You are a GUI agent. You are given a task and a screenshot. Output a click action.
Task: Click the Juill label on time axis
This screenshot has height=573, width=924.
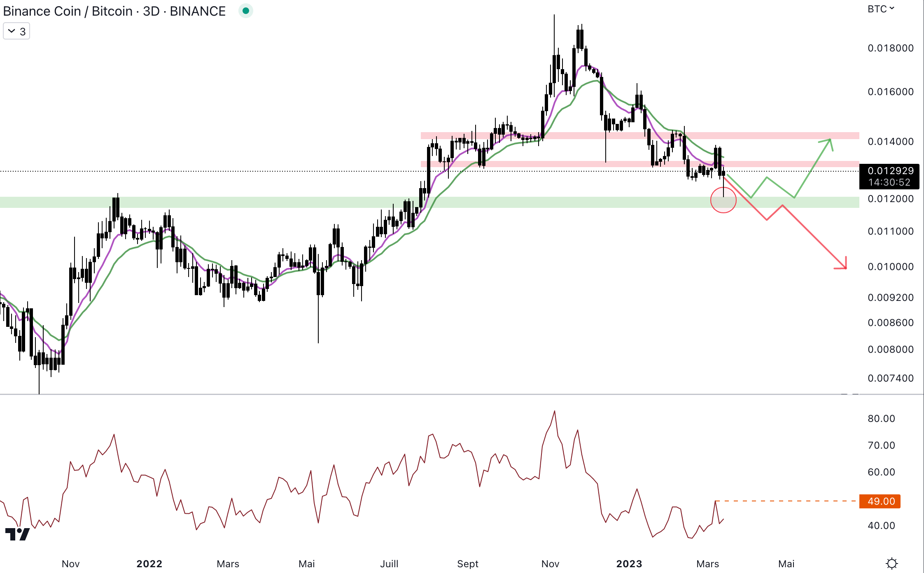(389, 564)
